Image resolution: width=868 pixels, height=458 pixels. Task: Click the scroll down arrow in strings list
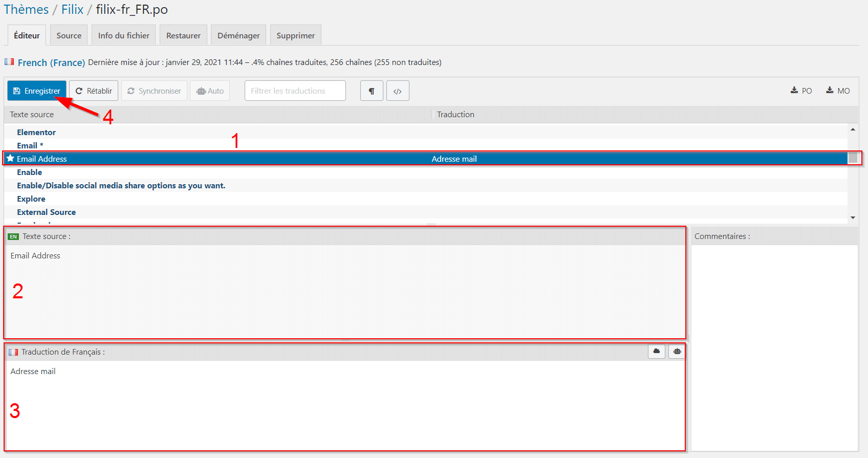[853, 217]
